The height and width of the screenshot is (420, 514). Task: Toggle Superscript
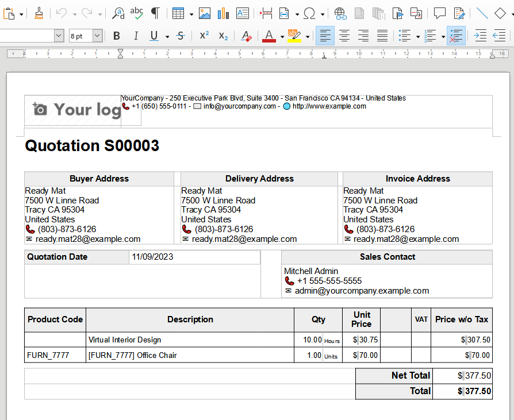pos(204,36)
